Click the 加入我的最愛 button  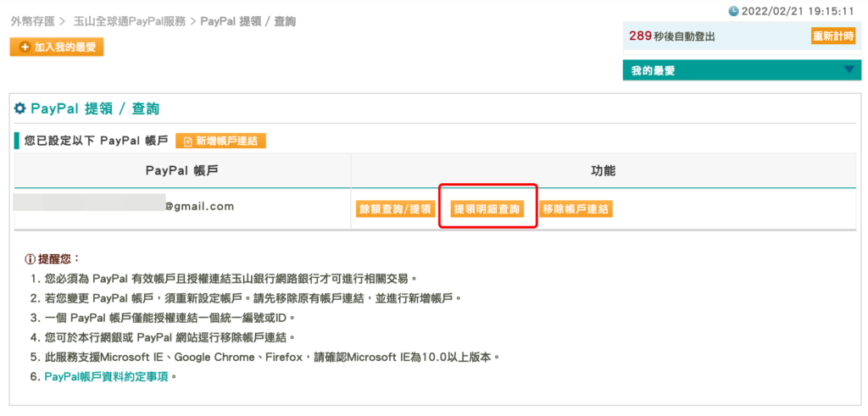coord(57,47)
